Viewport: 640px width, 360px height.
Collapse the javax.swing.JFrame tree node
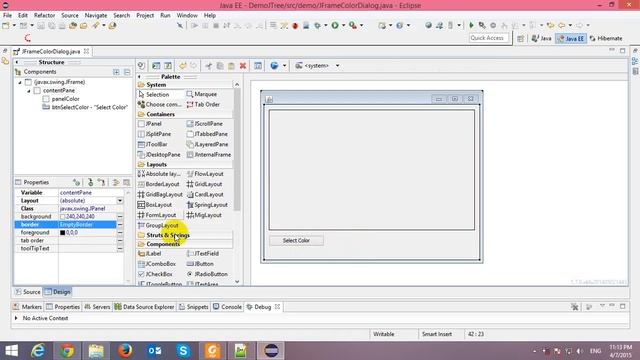point(20,82)
